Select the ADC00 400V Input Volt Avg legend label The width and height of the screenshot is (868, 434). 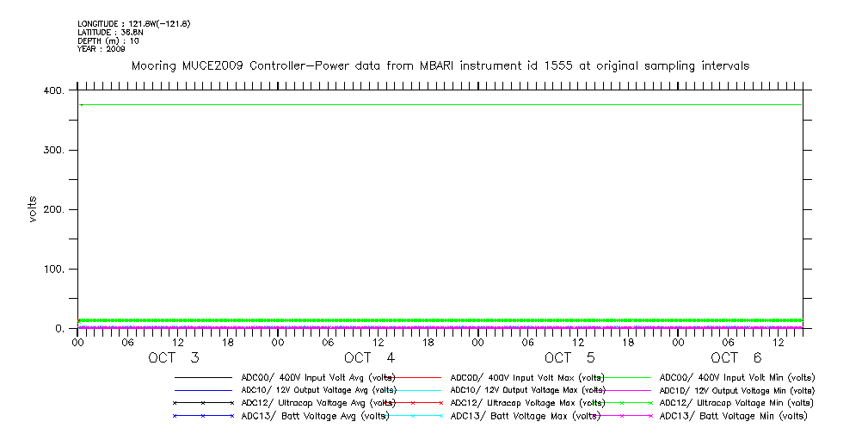[318, 377]
